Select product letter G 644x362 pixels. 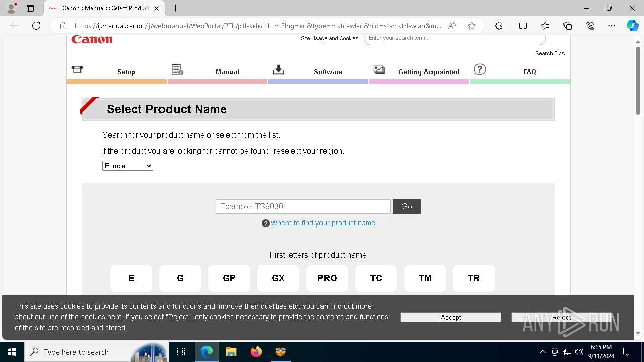[180, 278]
